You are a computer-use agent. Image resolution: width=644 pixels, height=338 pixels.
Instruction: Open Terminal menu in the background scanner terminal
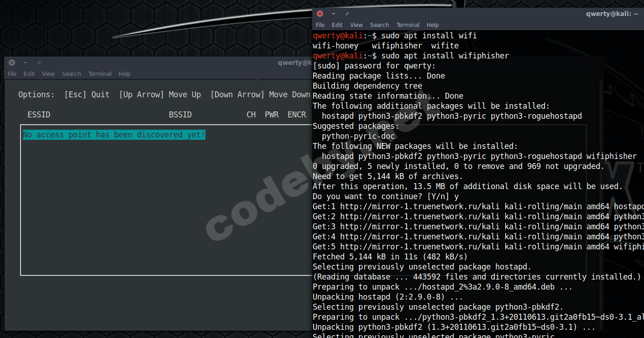[x=100, y=74]
